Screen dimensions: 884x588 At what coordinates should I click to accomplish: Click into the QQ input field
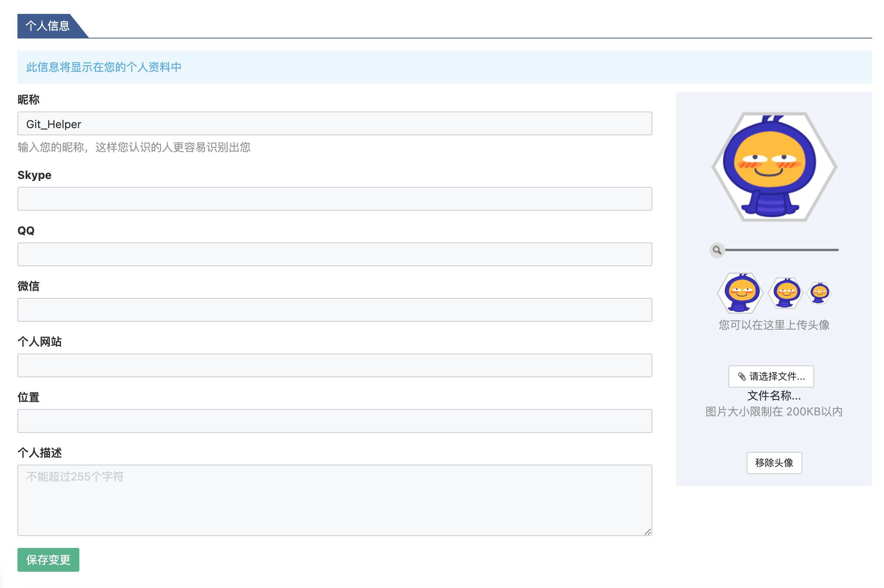334,254
